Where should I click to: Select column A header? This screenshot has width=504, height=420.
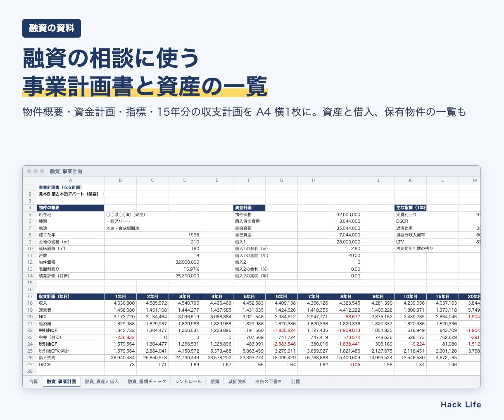click(x=71, y=180)
